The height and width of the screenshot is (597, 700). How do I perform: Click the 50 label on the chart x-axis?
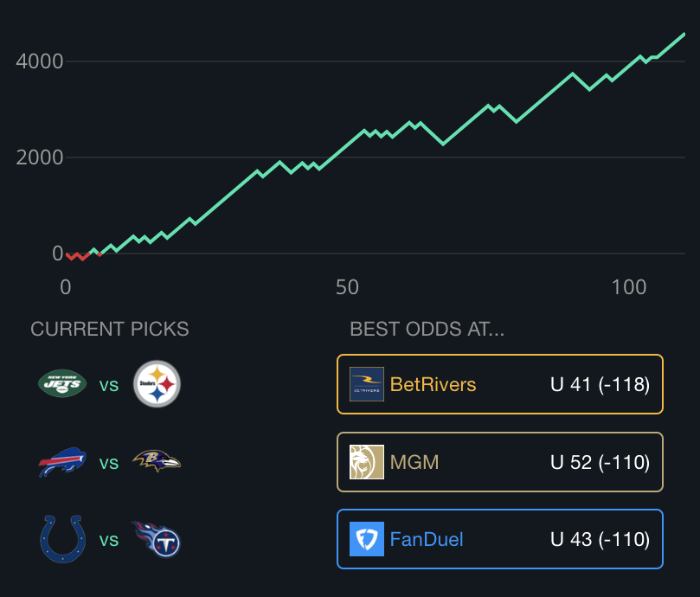347,286
